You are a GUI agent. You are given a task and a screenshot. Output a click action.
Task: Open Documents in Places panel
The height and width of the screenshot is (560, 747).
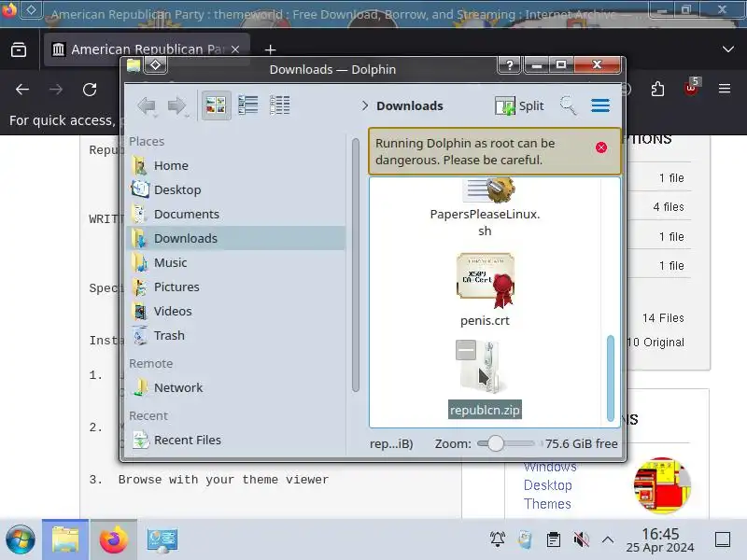pos(237,215)
